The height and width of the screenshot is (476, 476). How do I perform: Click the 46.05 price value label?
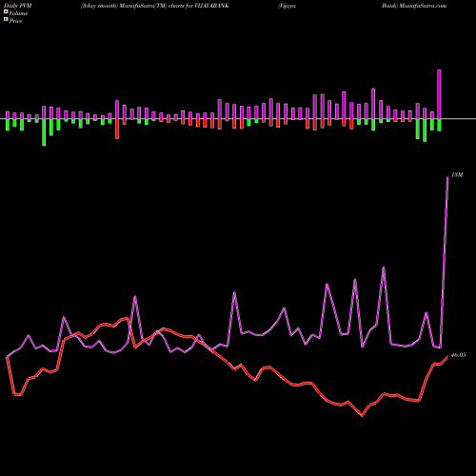pos(458,355)
